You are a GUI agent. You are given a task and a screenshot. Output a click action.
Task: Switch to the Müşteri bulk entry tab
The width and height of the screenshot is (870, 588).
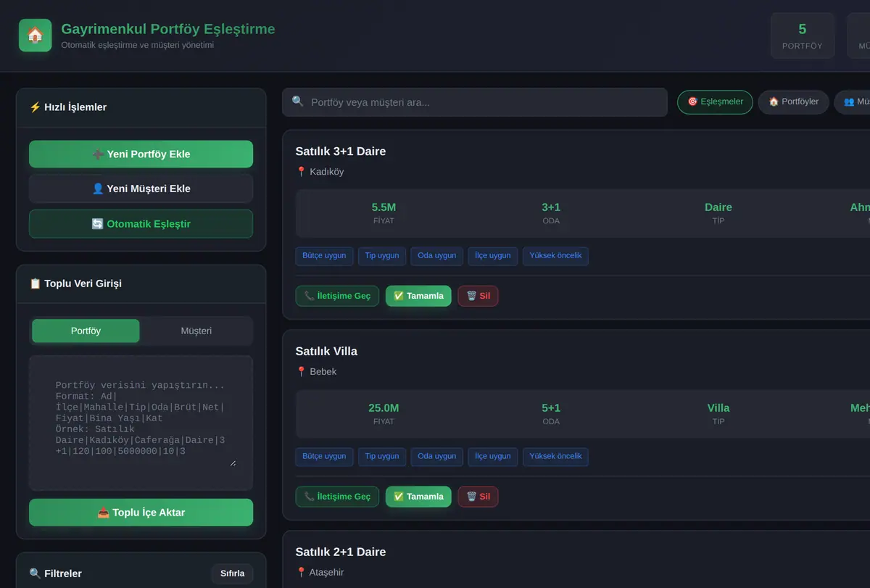[196, 331]
